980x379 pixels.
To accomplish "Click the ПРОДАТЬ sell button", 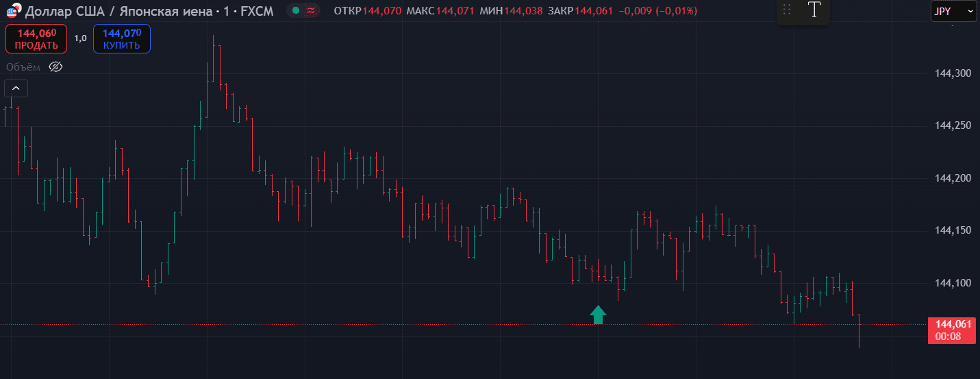I will point(36,38).
